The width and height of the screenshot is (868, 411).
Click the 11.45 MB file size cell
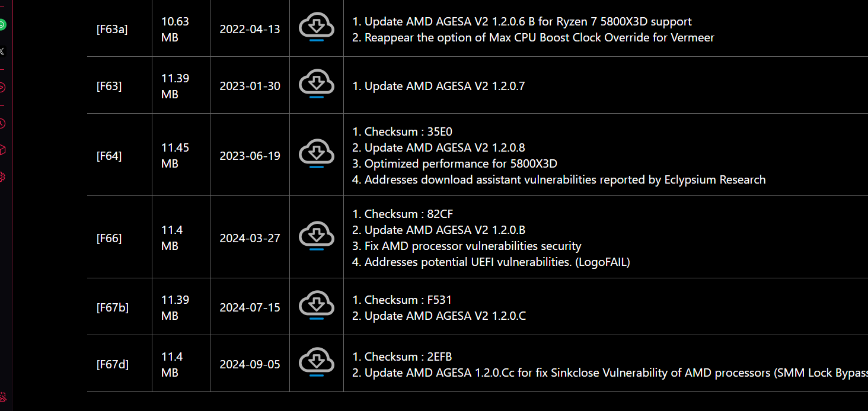tap(175, 155)
